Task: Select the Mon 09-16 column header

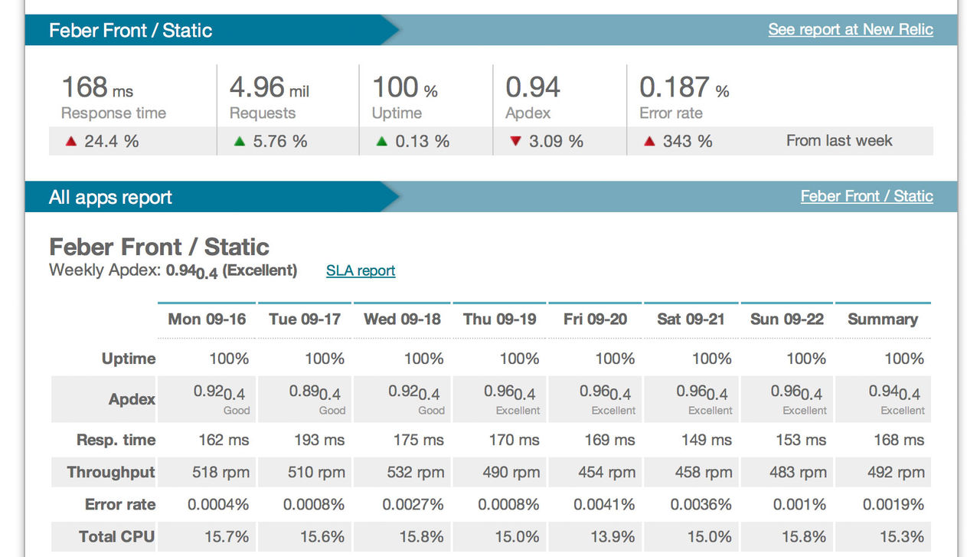Action: (207, 319)
